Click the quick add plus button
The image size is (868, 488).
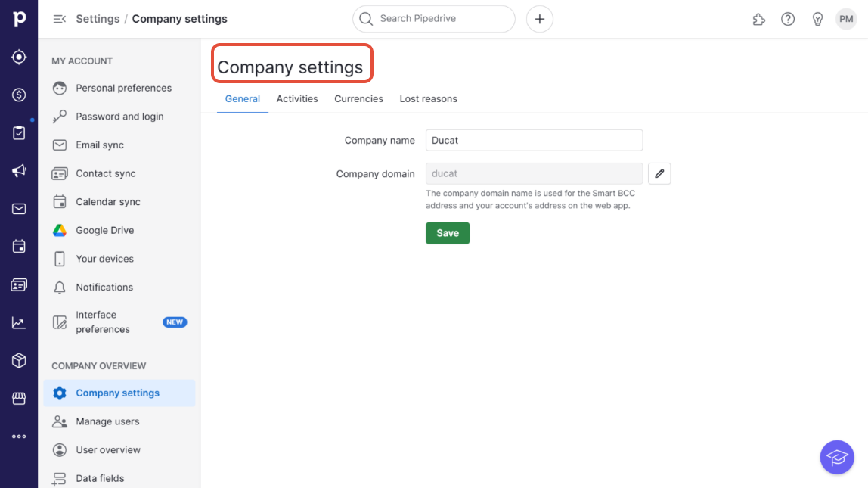point(540,19)
